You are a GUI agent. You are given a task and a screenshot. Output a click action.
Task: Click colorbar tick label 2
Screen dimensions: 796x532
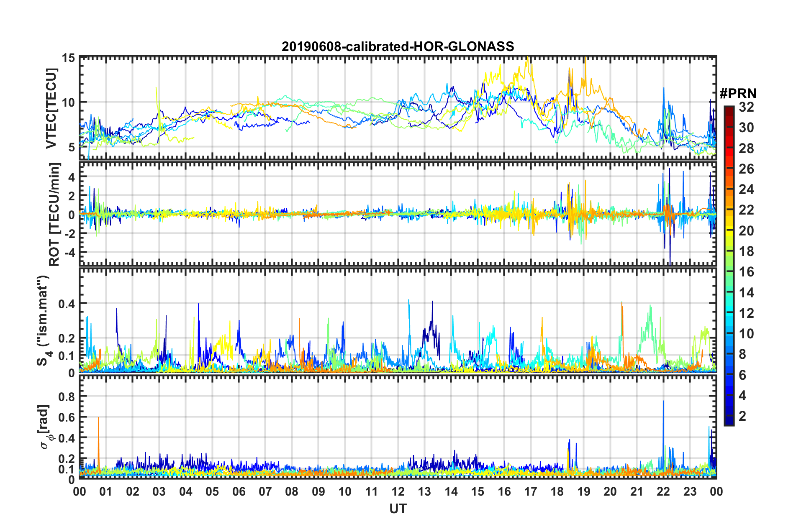[742, 416]
